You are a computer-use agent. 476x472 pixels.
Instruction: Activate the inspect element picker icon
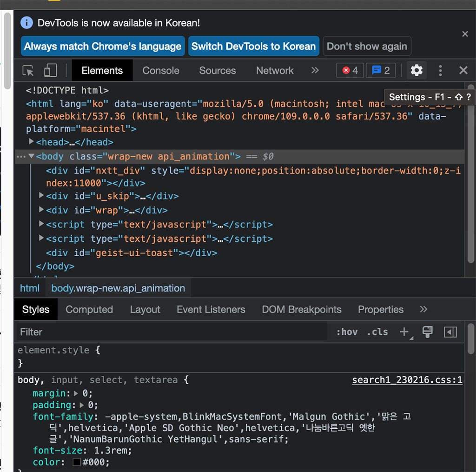28,71
